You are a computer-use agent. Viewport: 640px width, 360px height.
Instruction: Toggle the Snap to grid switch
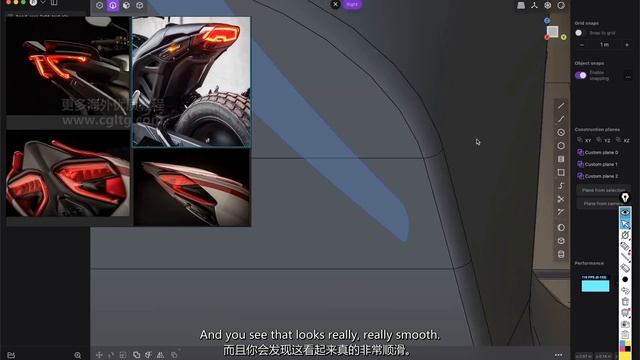coord(580,33)
